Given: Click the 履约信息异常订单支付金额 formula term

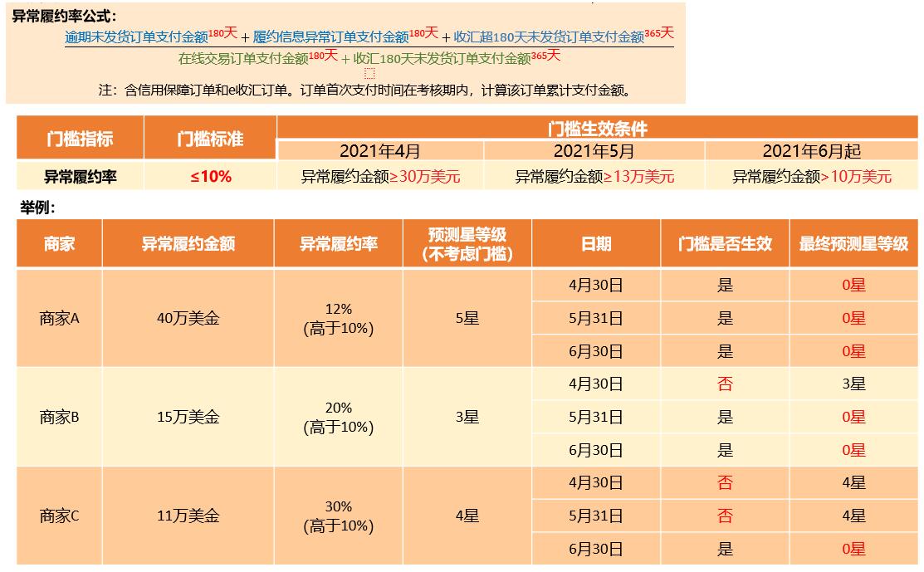Looking at the screenshot, I should coord(330,37).
